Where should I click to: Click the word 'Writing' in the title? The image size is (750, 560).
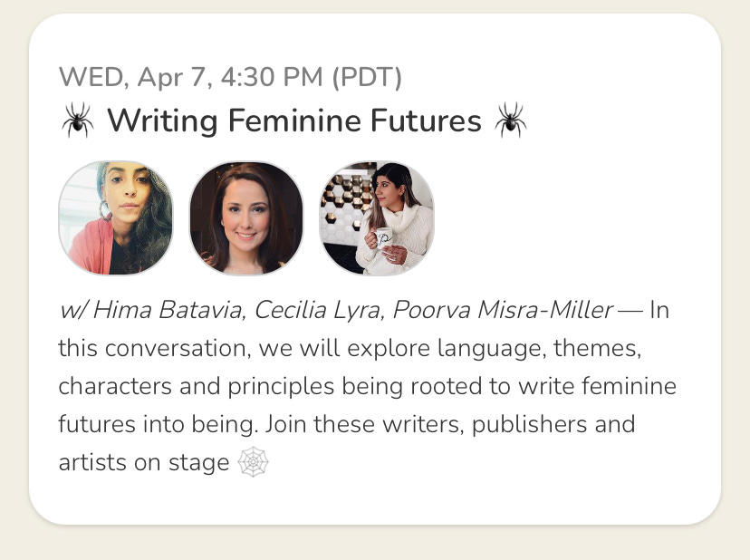(163, 121)
